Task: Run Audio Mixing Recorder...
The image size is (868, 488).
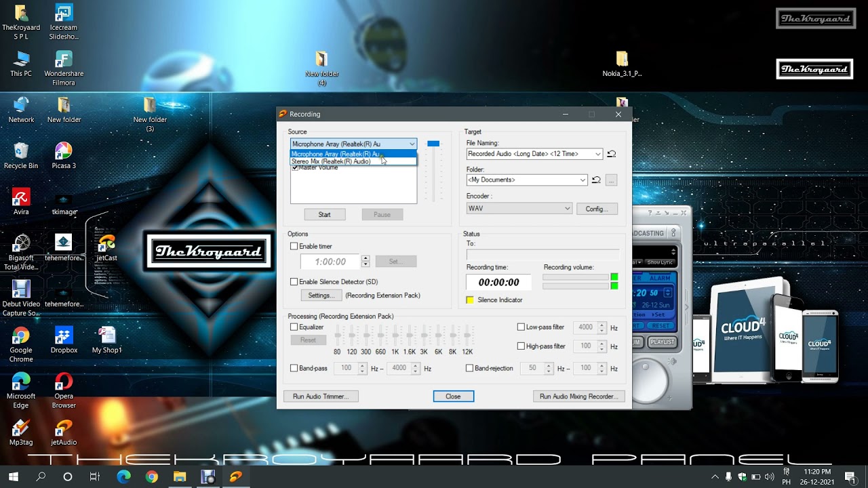Action: pyautogui.click(x=578, y=396)
